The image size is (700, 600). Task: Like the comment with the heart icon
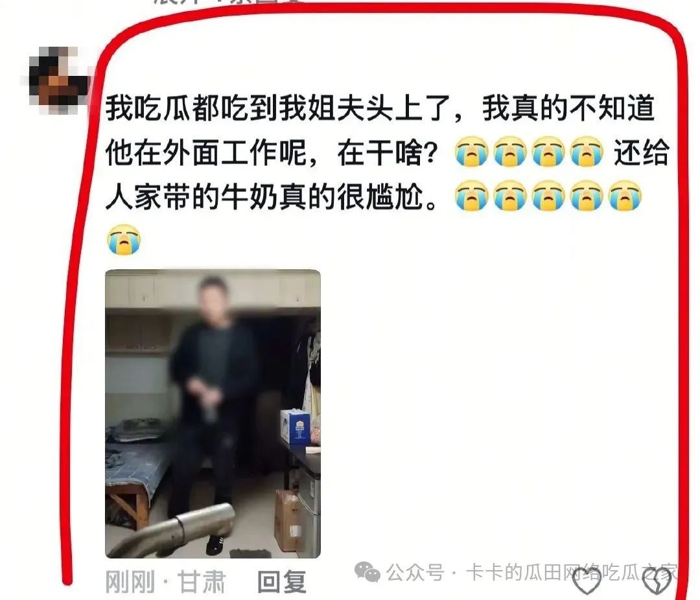pos(587,583)
